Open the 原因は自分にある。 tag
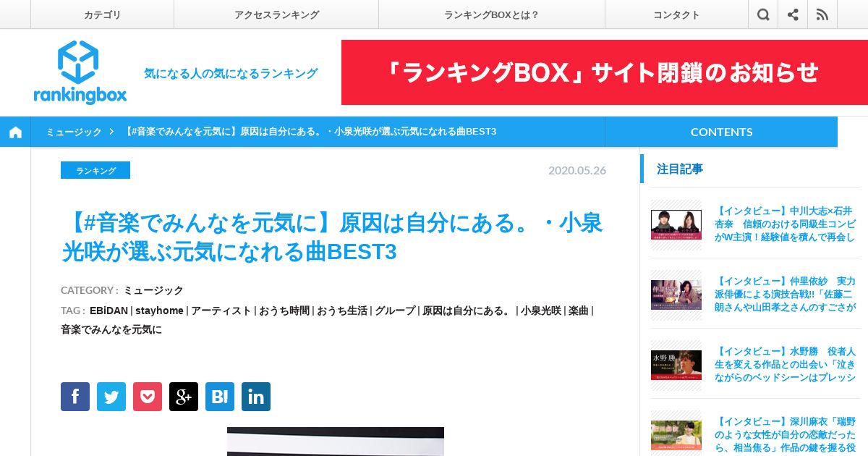The image size is (868, 456). (467, 311)
